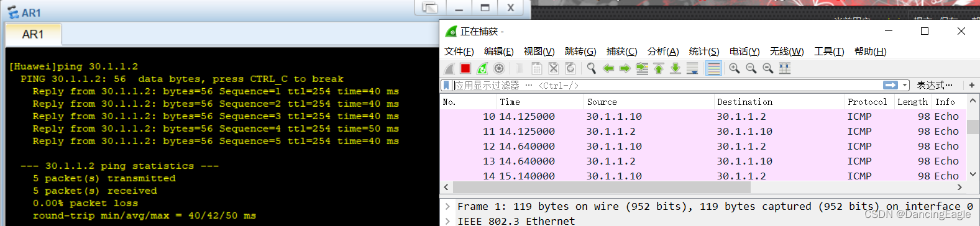Click the reload capture file icon

570,68
